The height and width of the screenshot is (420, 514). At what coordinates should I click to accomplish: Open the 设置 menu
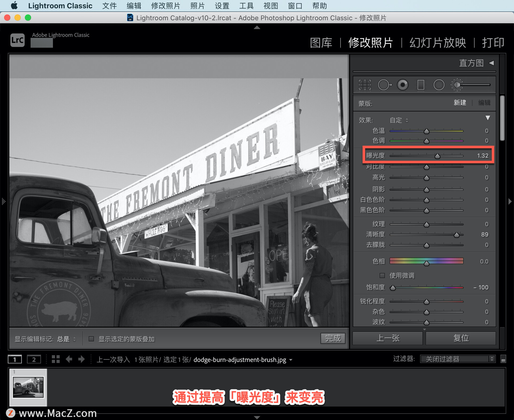[222, 6]
